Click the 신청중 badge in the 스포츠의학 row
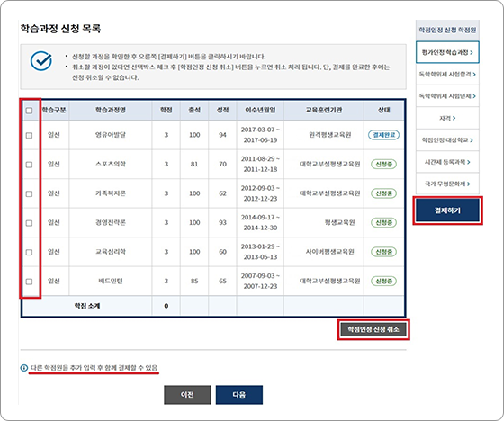The width and height of the screenshot is (504, 421). coord(383,165)
